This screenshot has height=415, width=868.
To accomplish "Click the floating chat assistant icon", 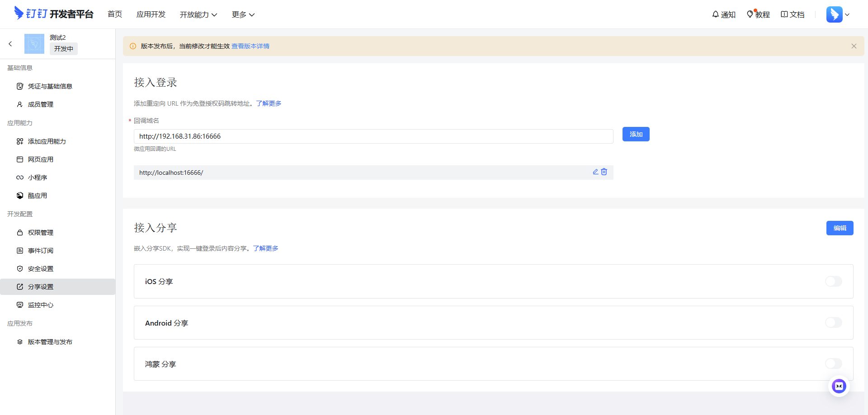I will pos(839,386).
